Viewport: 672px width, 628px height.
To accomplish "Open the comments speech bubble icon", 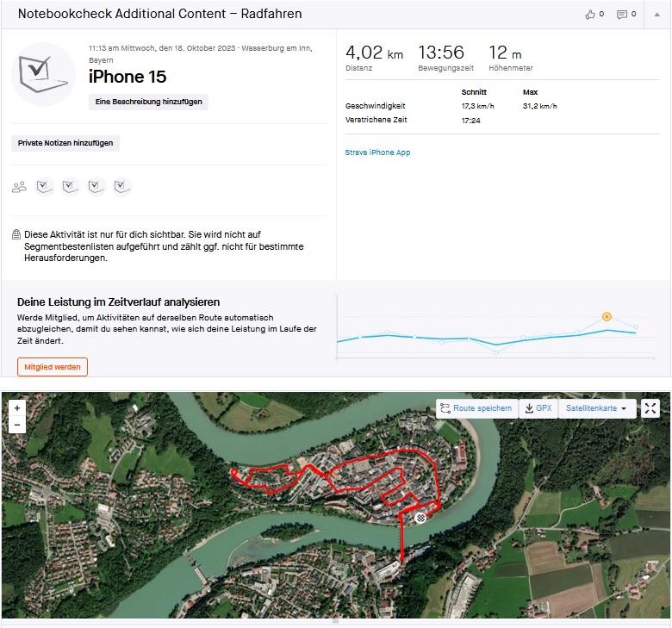I will (621, 15).
